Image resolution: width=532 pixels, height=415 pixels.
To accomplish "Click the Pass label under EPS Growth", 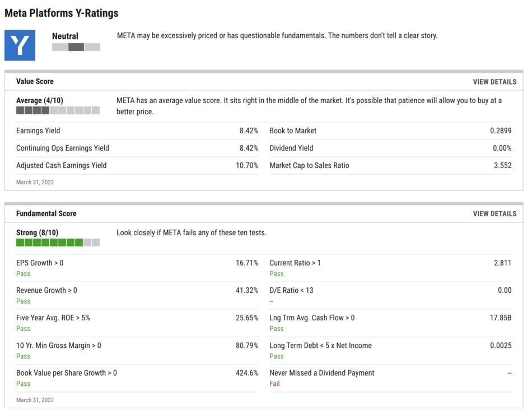I will tap(23, 274).
